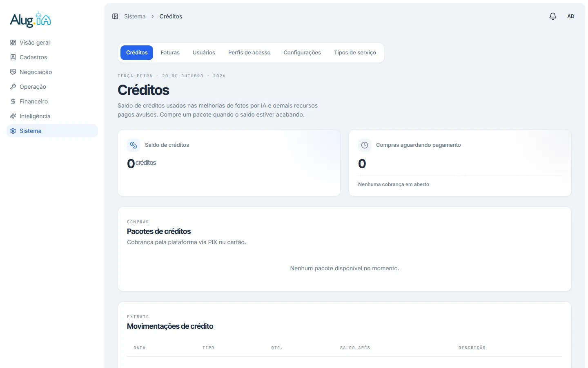Image resolution: width=588 pixels, height=368 pixels.
Task: Click the Pacotes de créditos heading
Action: pos(159,231)
